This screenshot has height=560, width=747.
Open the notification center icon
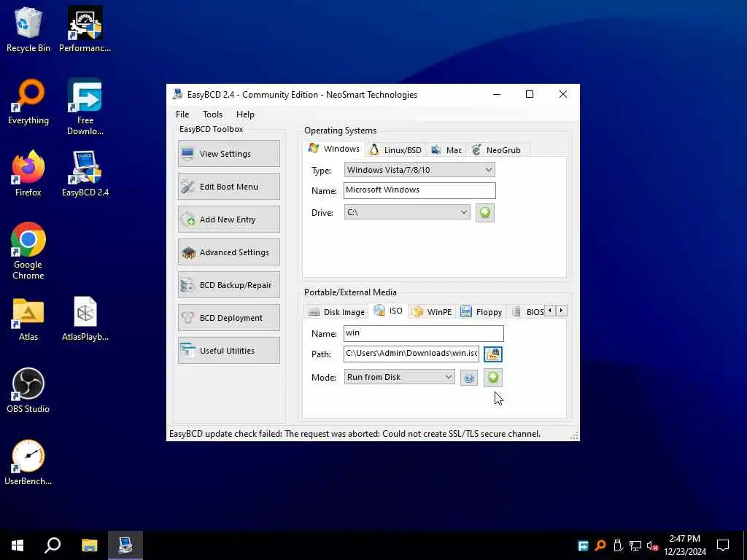[x=723, y=545]
